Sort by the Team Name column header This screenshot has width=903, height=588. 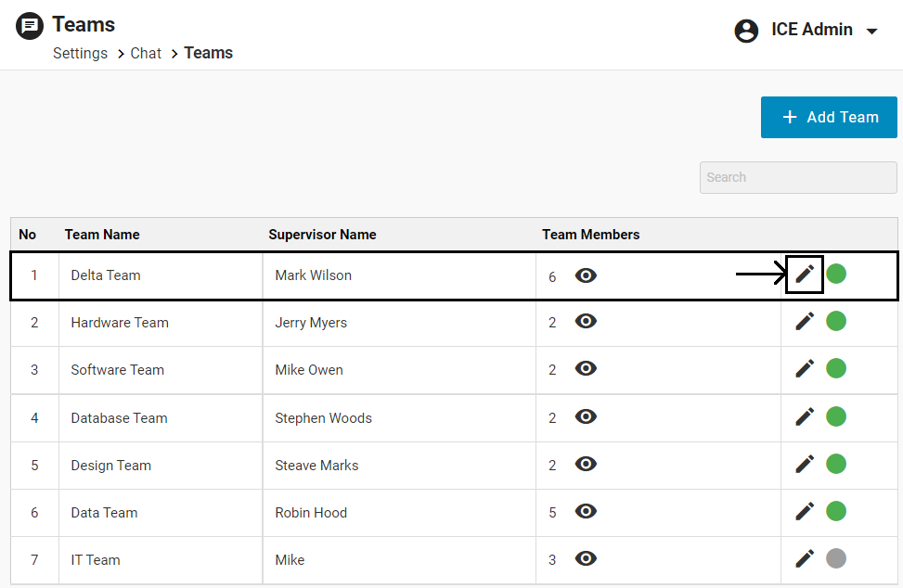[102, 235]
